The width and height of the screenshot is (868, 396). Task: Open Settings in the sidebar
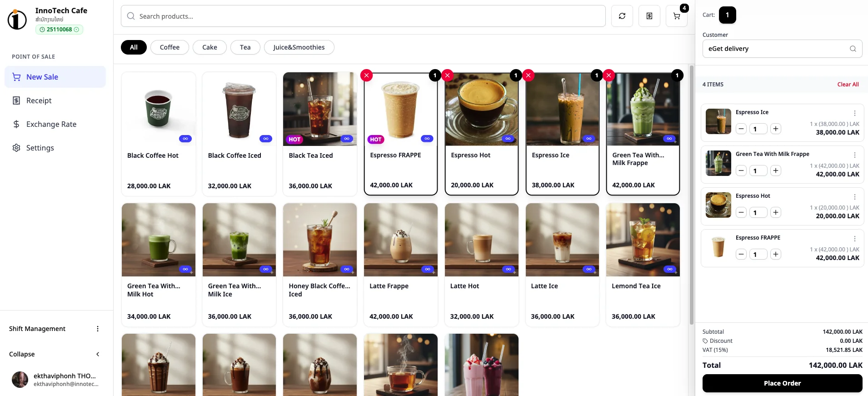(x=40, y=148)
